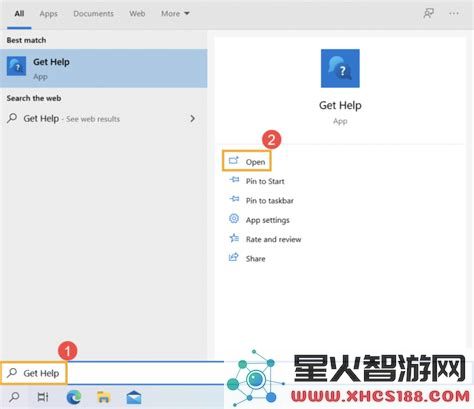Click Share for Get Help

click(x=247, y=258)
